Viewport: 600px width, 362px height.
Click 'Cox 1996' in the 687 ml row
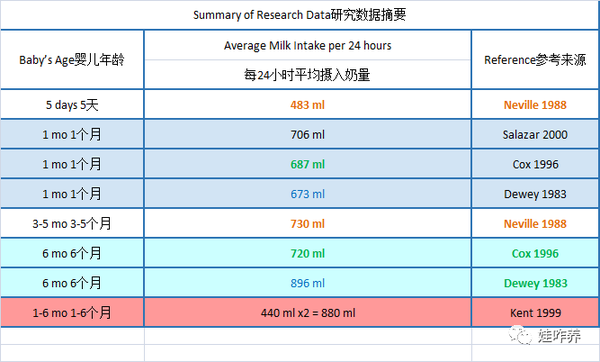(535, 164)
